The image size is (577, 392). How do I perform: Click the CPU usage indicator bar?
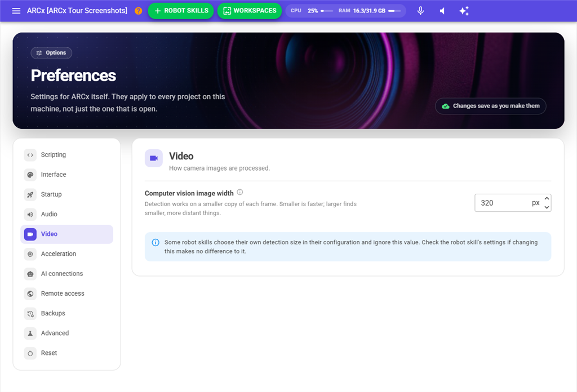[x=327, y=11]
